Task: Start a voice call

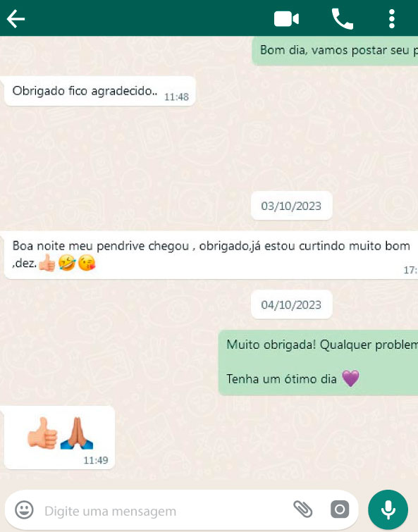Action: pyautogui.click(x=342, y=19)
